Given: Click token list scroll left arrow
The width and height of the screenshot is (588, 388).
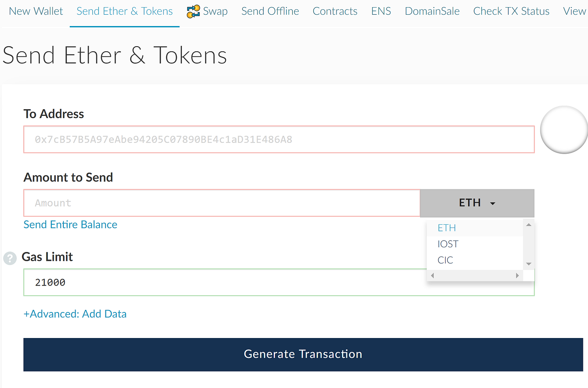Looking at the screenshot, I should [432, 276].
